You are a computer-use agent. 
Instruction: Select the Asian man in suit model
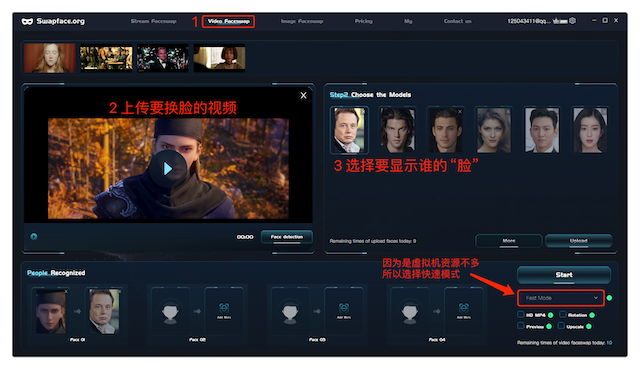542,130
